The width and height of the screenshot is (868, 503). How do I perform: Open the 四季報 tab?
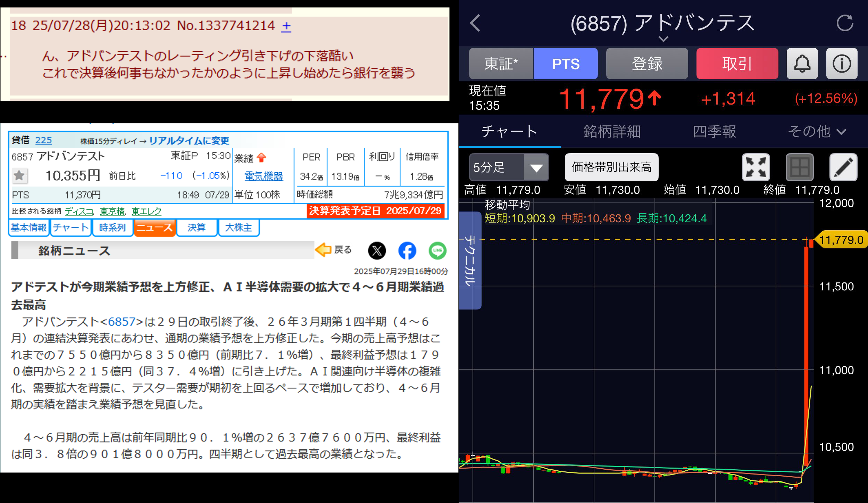(x=714, y=132)
